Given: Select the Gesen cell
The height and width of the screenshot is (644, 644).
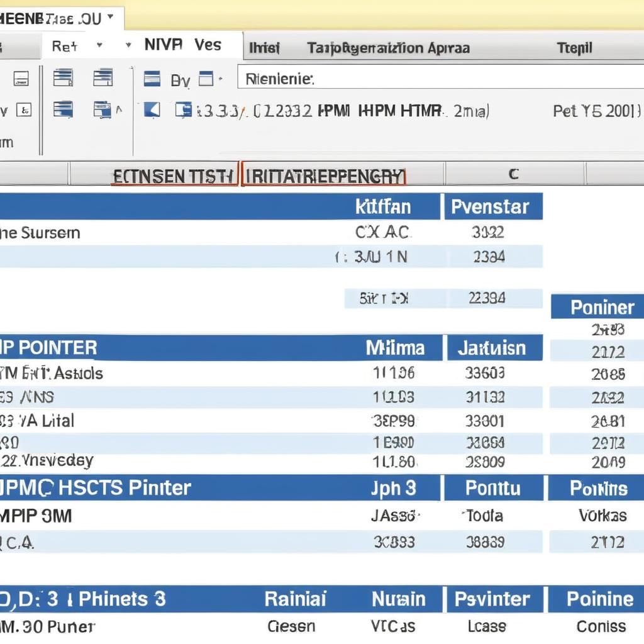Looking at the screenshot, I should [291, 626].
